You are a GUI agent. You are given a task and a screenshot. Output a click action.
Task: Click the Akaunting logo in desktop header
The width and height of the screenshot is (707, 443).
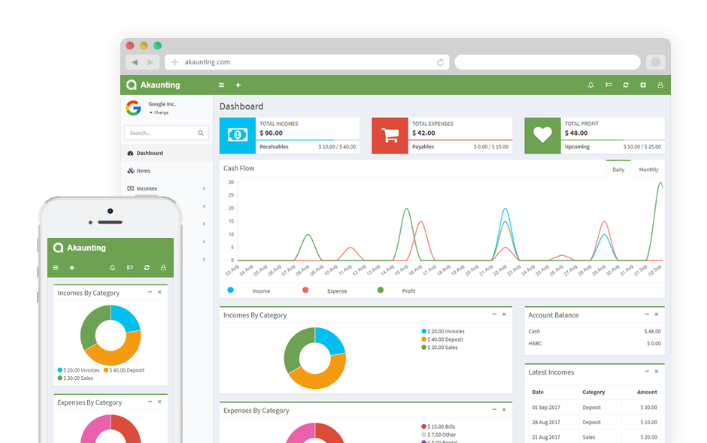pyautogui.click(x=153, y=85)
